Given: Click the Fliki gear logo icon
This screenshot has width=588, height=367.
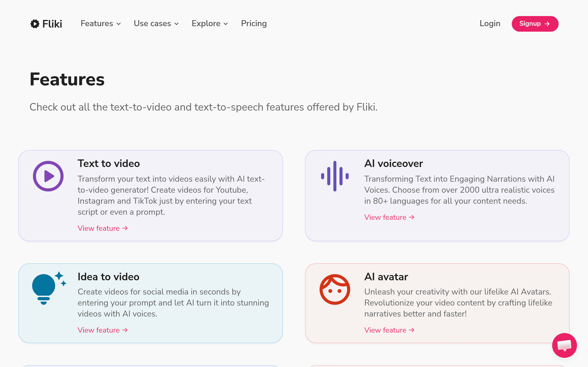Looking at the screenshot, I should [35, 24].
